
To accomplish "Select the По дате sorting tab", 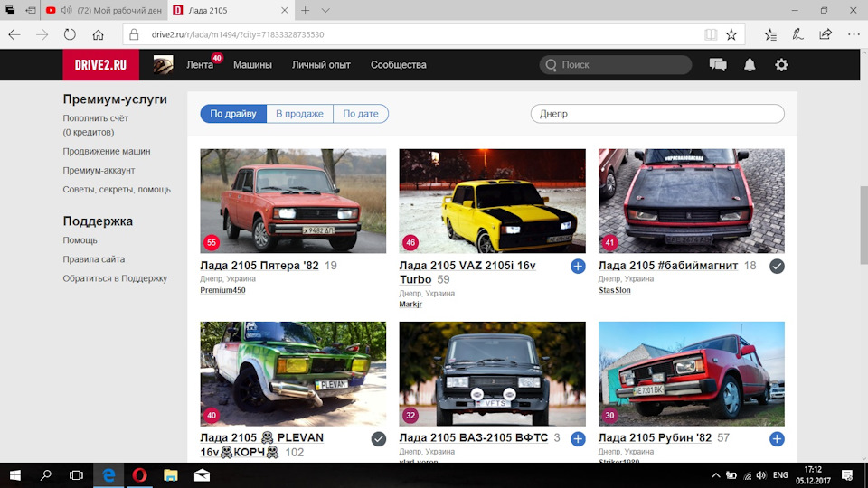I will point(361,114).
